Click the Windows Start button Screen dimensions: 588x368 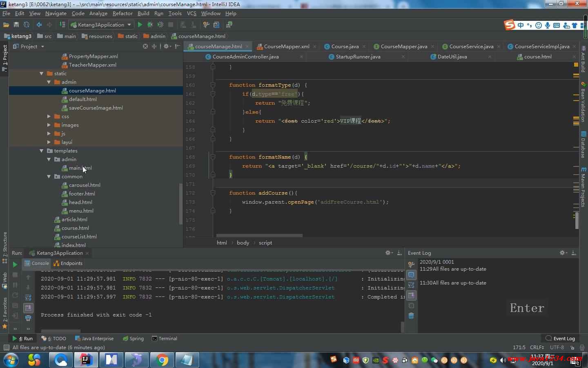point(11,360)
